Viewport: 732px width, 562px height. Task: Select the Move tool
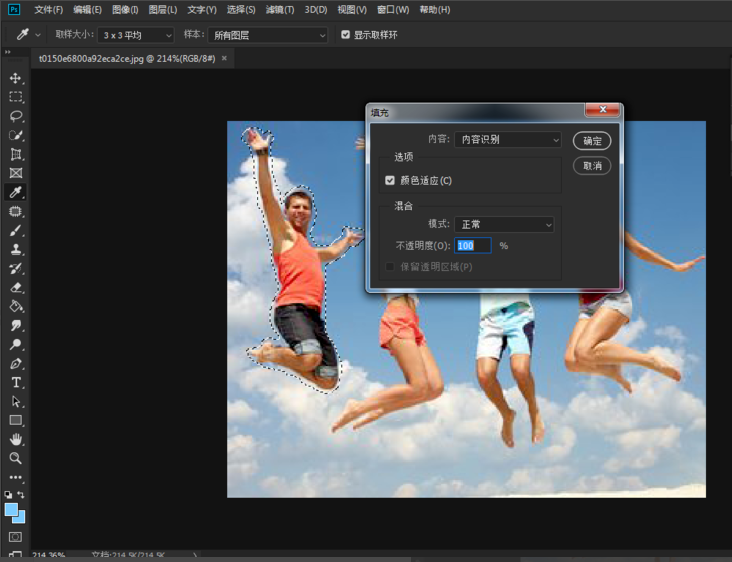click(16, 79)
